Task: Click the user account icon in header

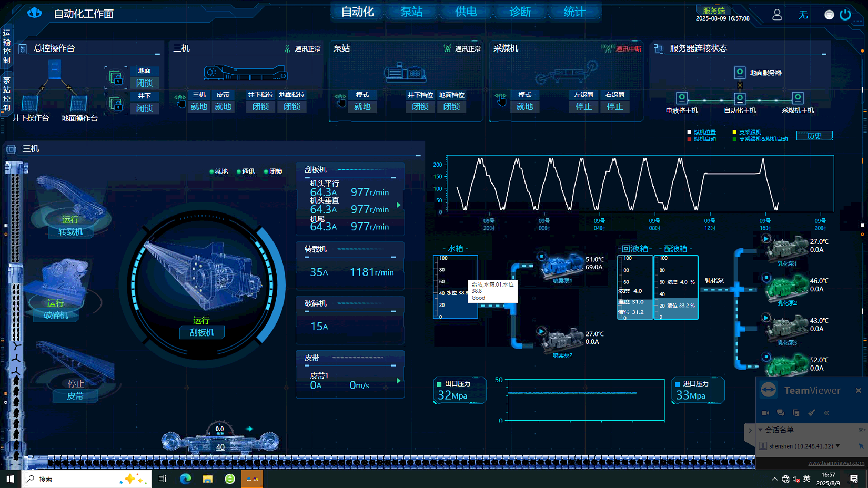Action: [777, 15]
